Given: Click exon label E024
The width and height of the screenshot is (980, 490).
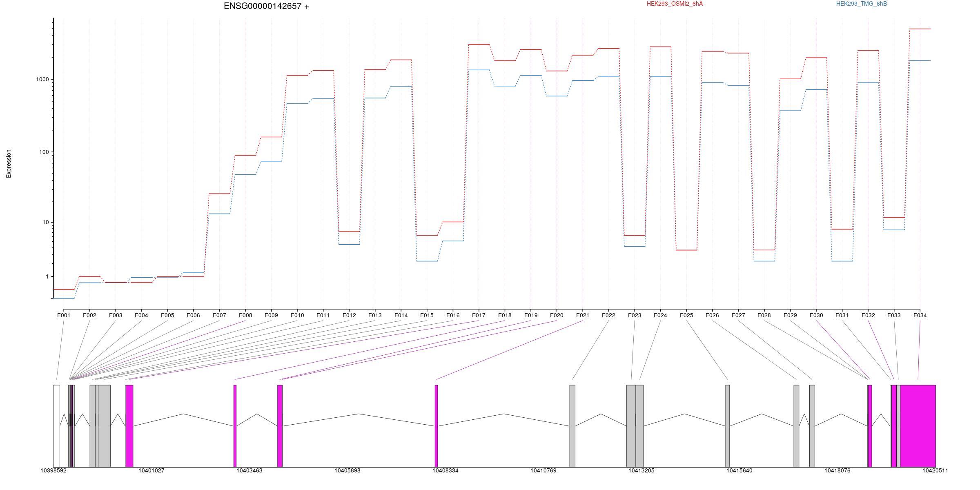Looking at the screenshot, I should tap(660, 315).
